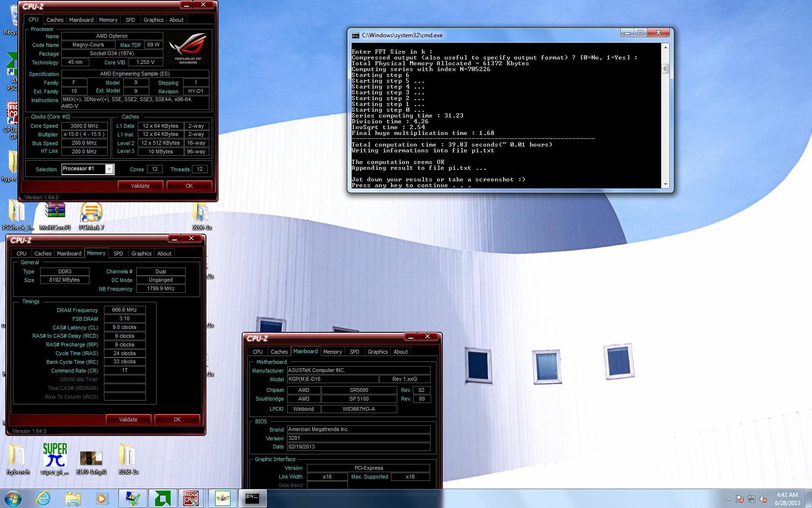
Task: Open Action Center flag icon
Action: (740, 499)
